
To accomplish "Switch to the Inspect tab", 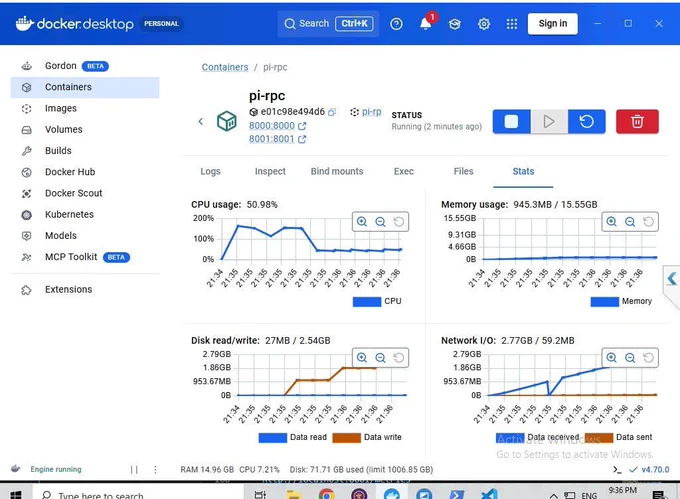I will click(270, 171).
